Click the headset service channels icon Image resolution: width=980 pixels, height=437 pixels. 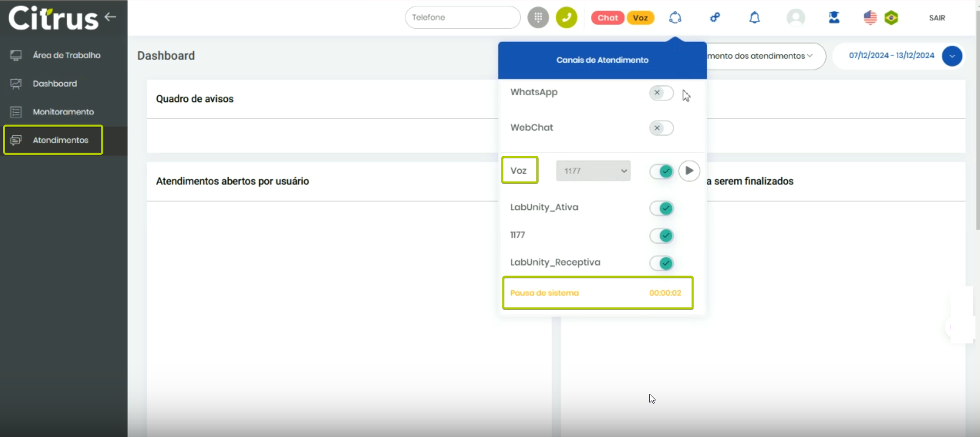coord(675,17)
